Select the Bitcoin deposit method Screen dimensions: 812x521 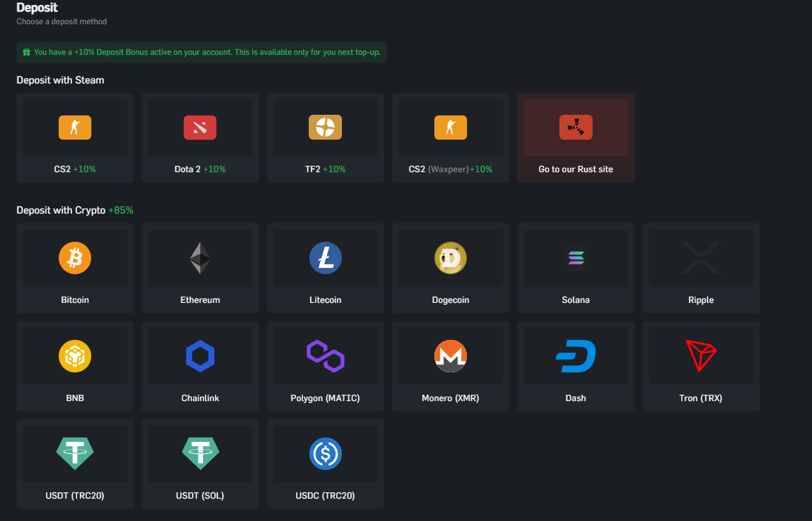75,268
